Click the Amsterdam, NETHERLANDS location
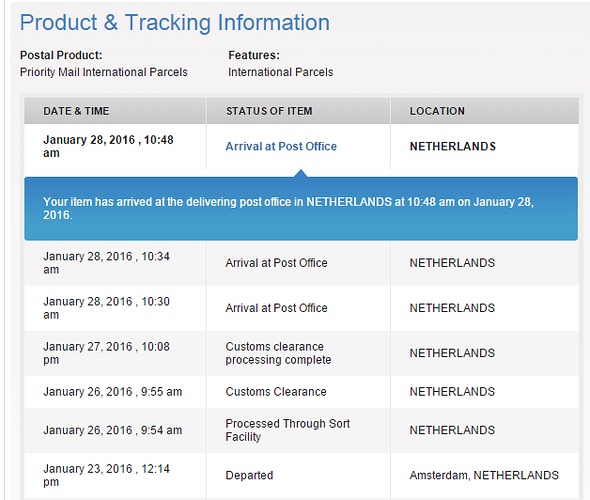 pyautogui.click(x=484, y=475)
